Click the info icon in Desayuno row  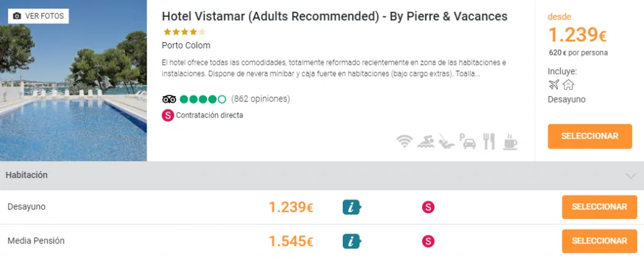(x=352, y=207)
